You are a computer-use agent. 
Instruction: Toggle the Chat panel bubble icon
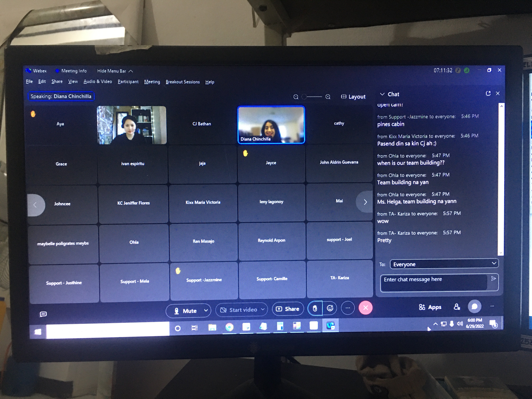(474, 306)
